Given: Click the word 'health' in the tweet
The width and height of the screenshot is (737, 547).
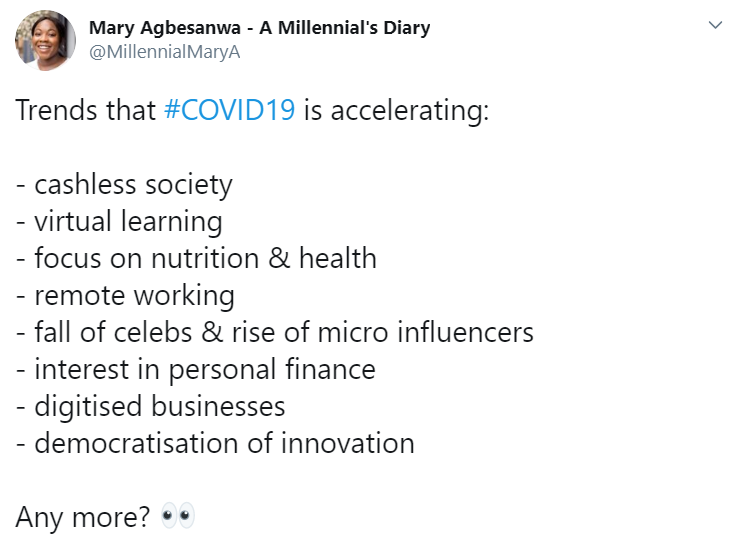Looking at the screenshot, I should point(337,258).
